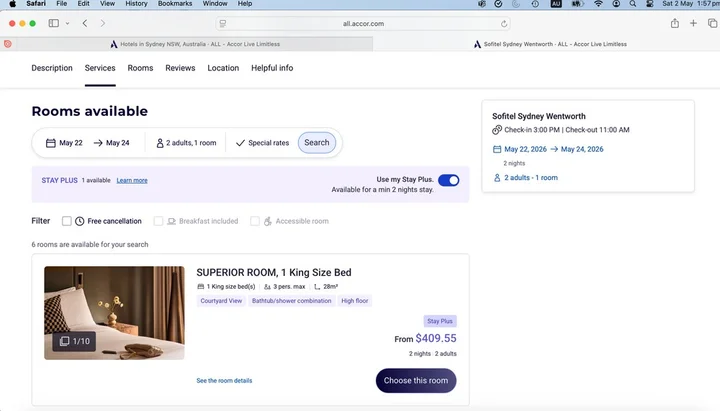Go back to previous page
The height and width of the screenshot is (411, 720).
click(85, 23)
